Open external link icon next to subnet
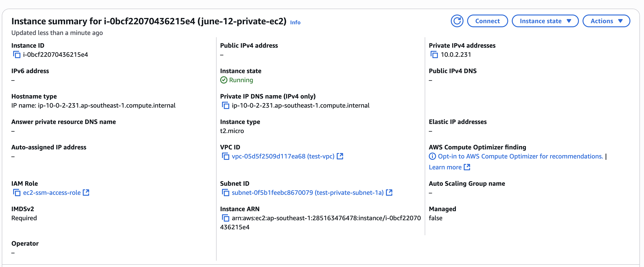Screen dimensions: 644x267 pyautogui.click(x=389, y=193)
